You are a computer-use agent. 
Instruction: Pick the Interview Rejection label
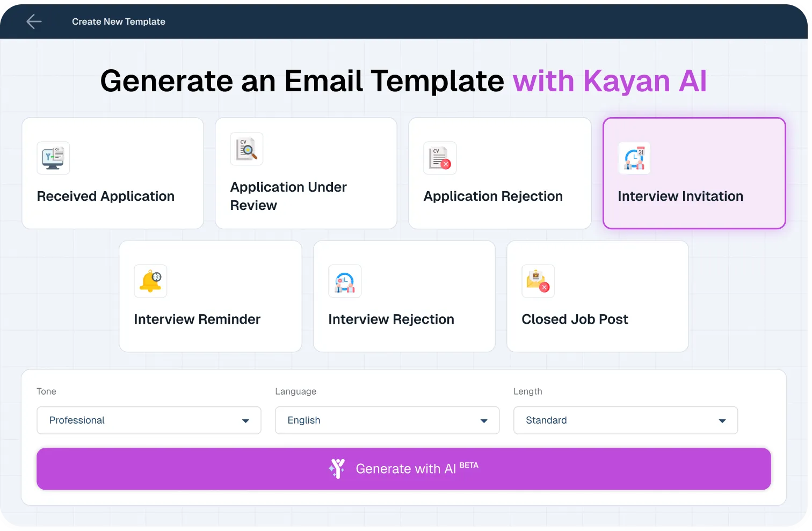point(391,319)
